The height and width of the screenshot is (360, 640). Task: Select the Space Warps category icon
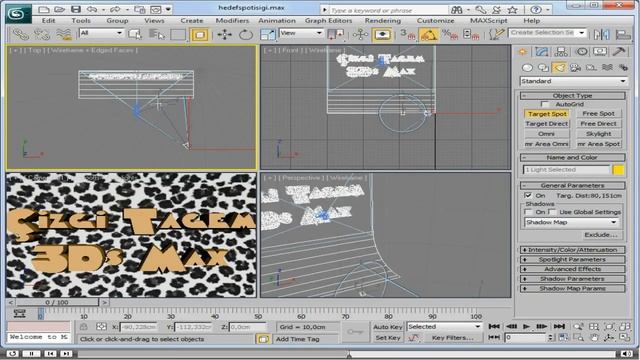click(x=607, y=67)
